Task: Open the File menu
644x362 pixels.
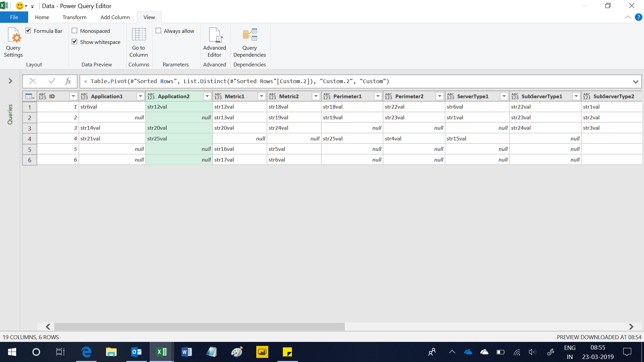Action: pyautogui.click(x=14, y=17)
